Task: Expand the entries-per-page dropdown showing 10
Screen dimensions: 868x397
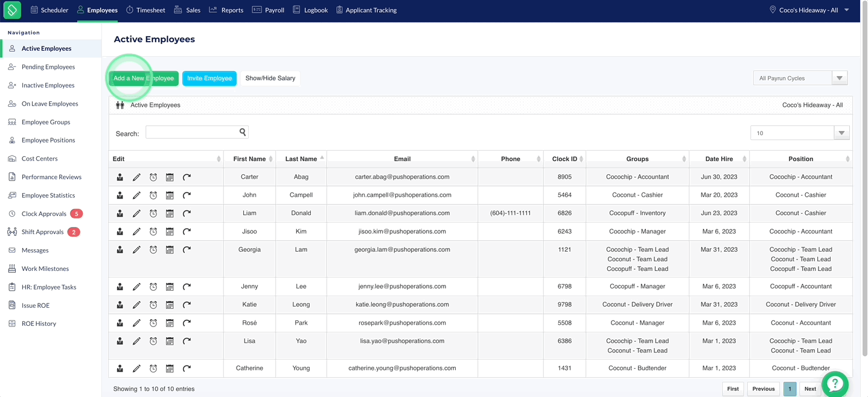Action: (800, 133)
